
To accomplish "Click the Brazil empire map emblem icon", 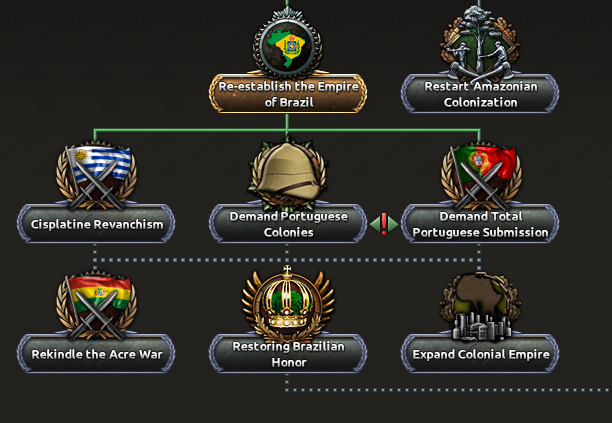I will tap(288, 44).
